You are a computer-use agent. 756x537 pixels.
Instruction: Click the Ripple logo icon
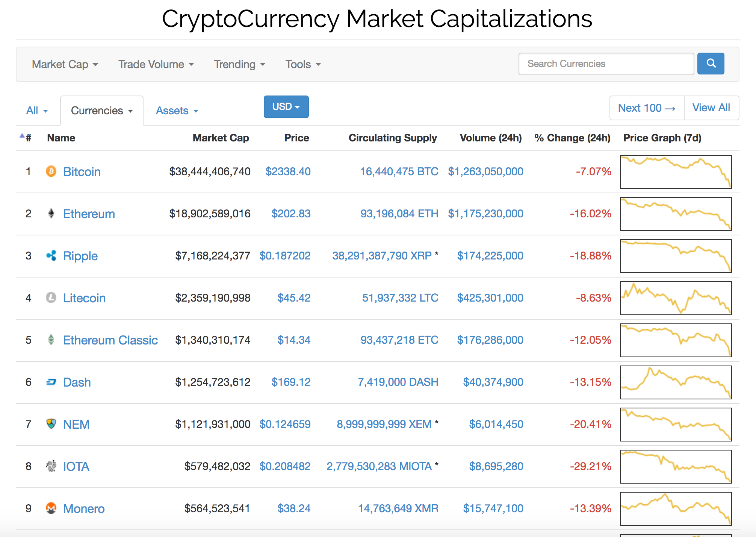tap(51, 256)
